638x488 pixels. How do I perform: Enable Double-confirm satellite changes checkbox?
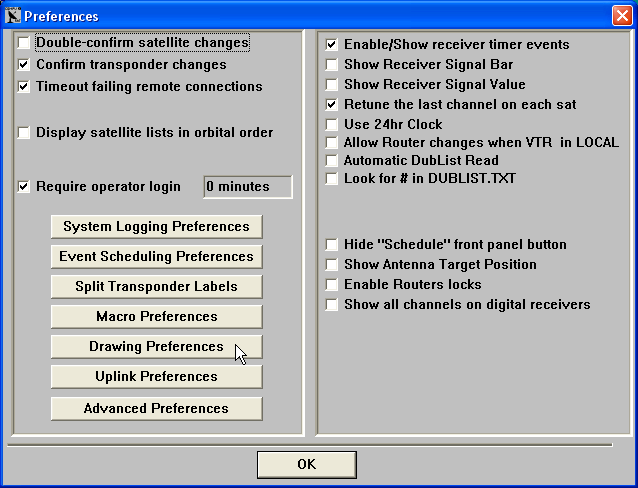coord(24,42)
